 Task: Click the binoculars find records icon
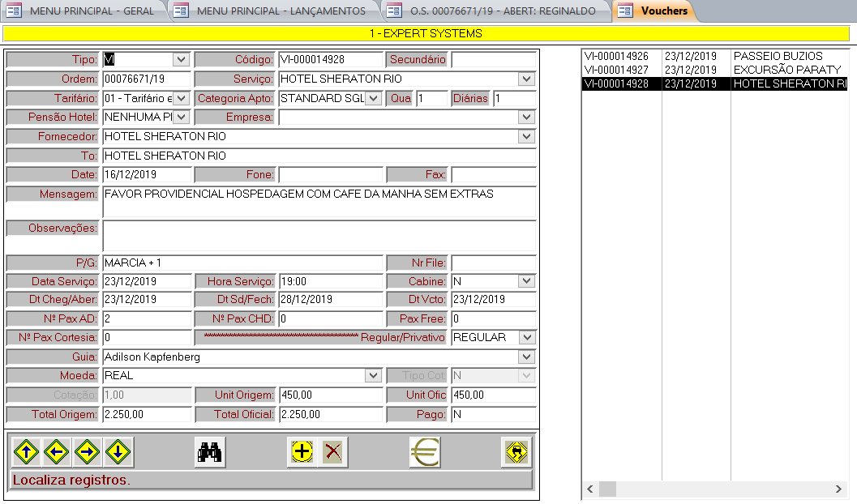210,452
